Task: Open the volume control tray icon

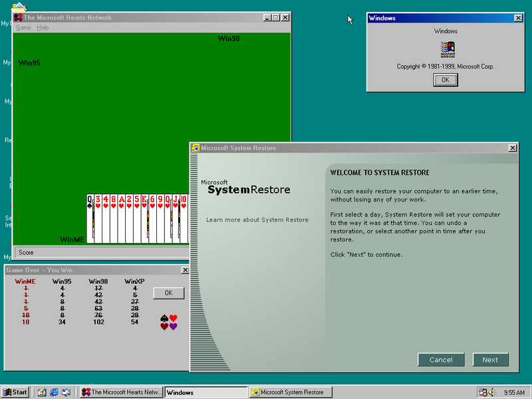Action: click(x=491, y=392)
